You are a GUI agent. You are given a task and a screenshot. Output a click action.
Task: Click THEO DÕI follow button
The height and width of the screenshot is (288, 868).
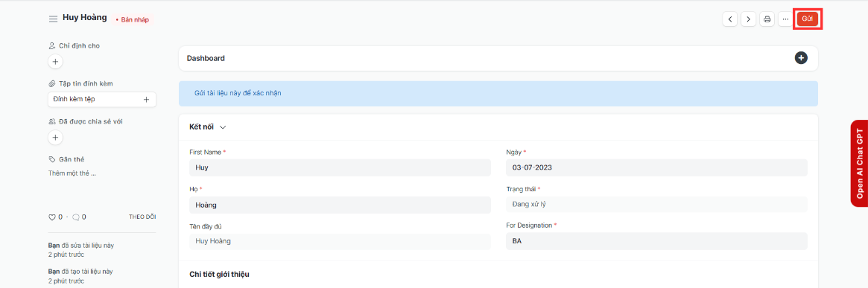coord(142,217)
